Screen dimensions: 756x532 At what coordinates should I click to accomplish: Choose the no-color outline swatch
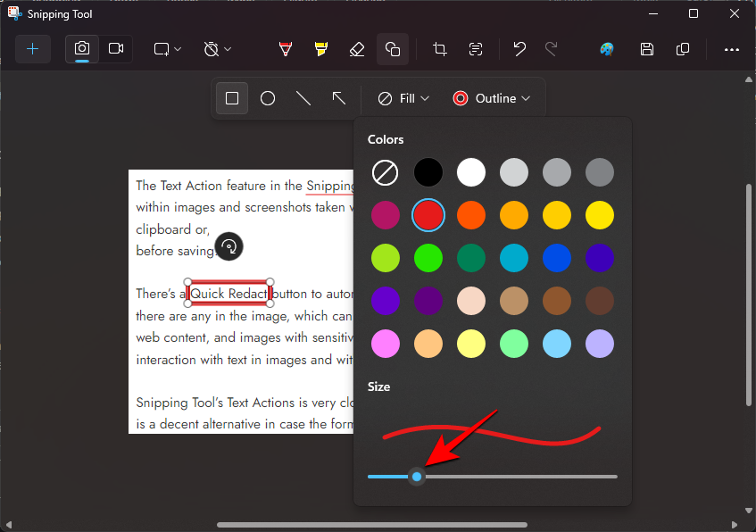386,172
